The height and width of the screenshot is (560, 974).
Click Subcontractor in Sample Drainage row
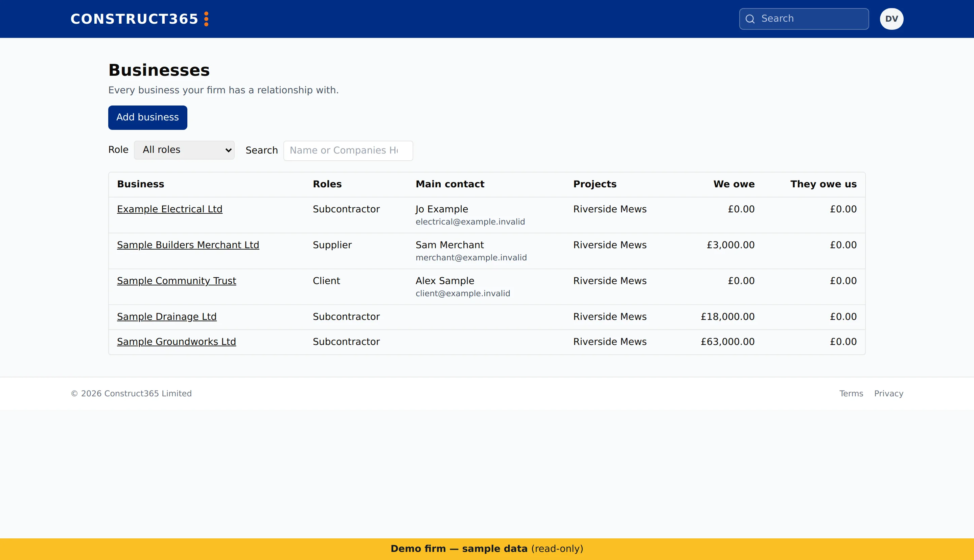click(x=346, y=317)
